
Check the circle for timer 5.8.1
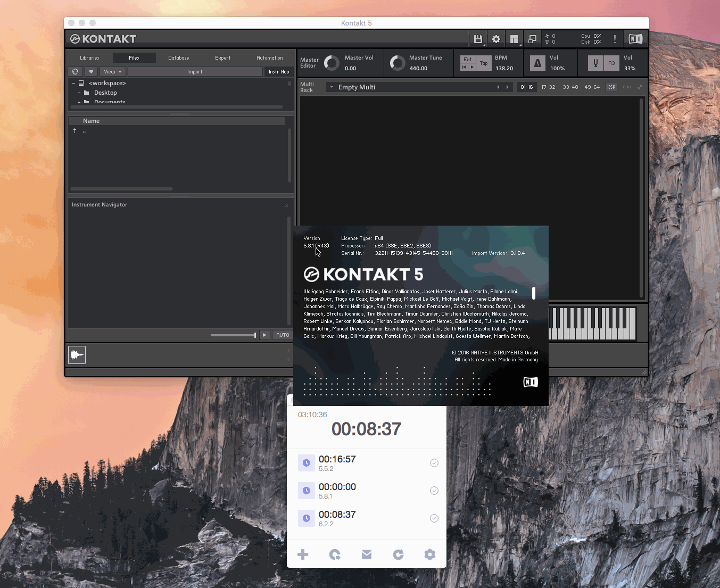tap(434, 491)
